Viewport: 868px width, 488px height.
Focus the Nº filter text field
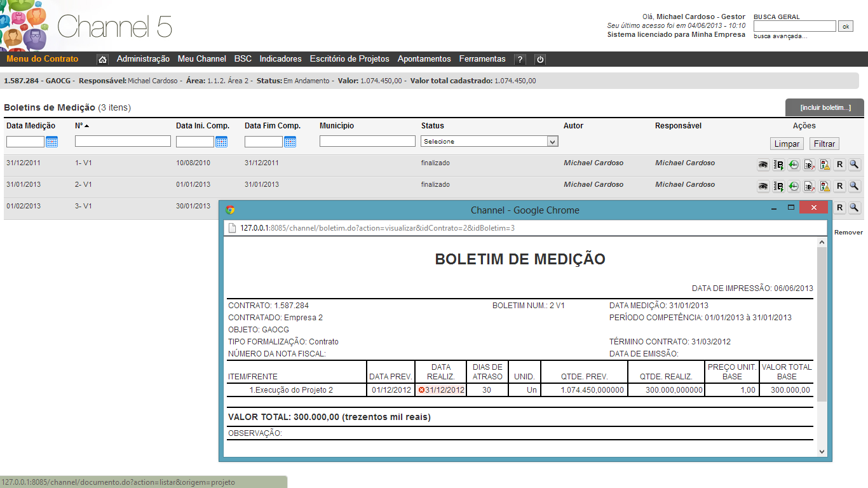(123, 141)
